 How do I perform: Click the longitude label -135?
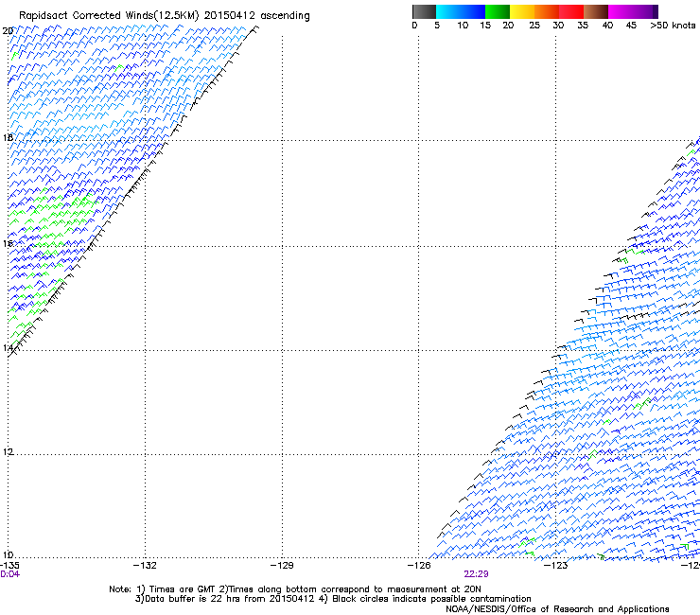pos(9,566)
